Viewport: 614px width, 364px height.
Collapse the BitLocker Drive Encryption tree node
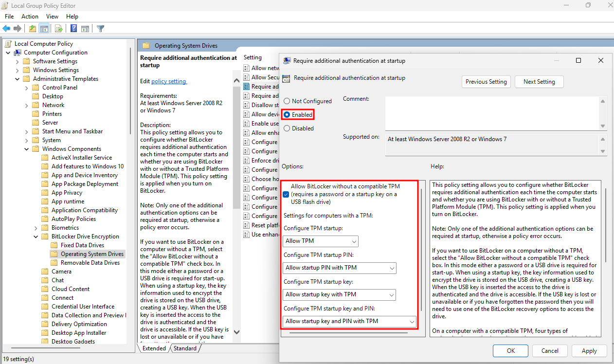pos(36,237)
